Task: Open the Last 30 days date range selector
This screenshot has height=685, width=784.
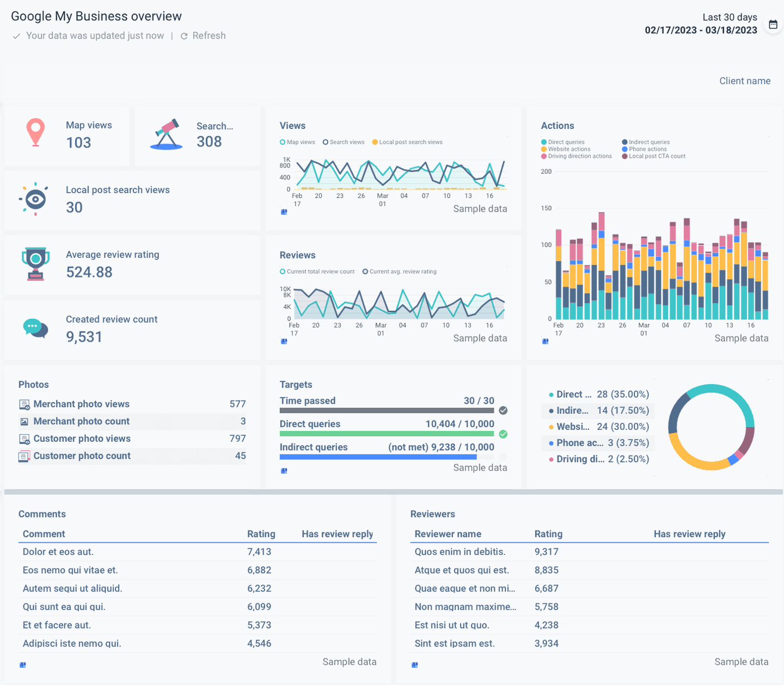Action: 730,17
